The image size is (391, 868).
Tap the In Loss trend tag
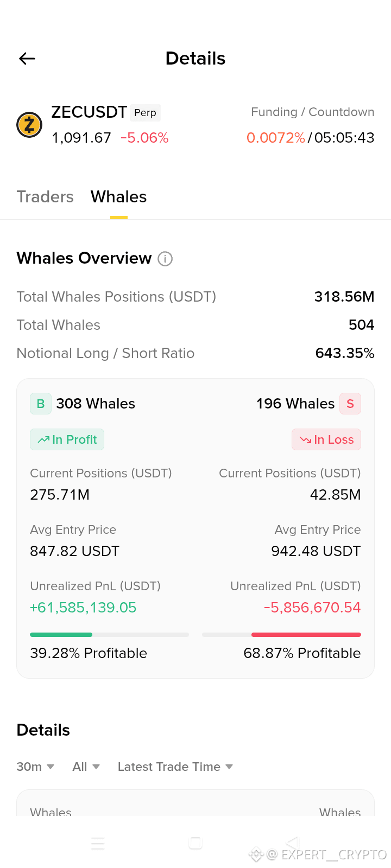click(326, 439)
